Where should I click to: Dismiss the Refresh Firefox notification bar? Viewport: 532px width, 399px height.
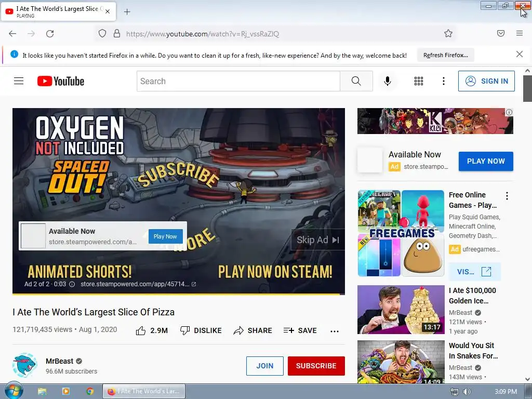[520, 54]
